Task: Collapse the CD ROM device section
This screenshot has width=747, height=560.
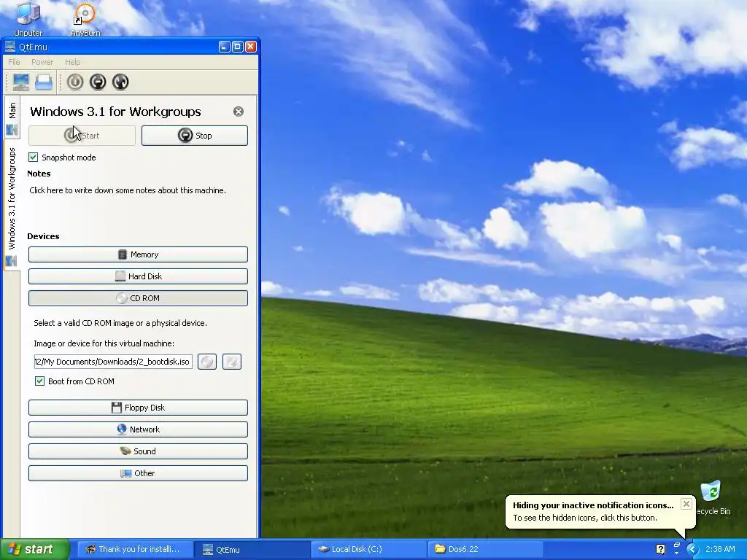Action: click(138, 298)
